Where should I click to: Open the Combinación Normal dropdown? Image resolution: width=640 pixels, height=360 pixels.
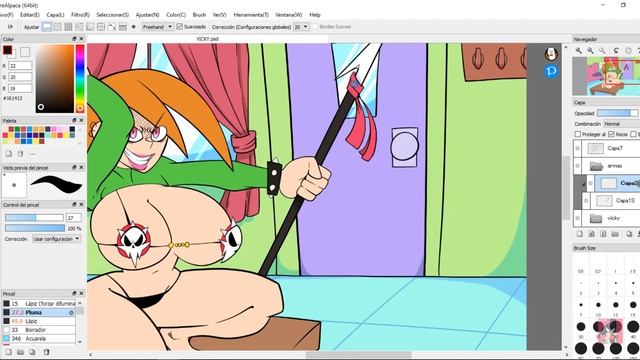click(621, 124)
